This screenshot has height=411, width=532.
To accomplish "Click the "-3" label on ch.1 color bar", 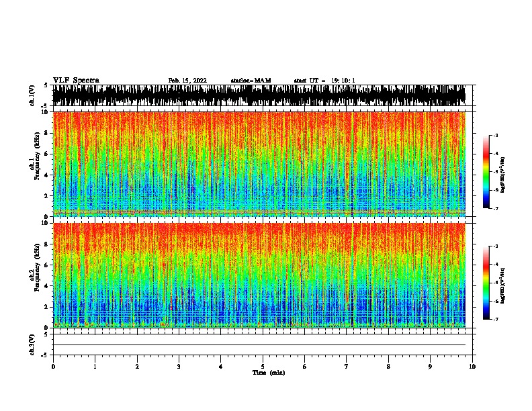I will [496, 135].
